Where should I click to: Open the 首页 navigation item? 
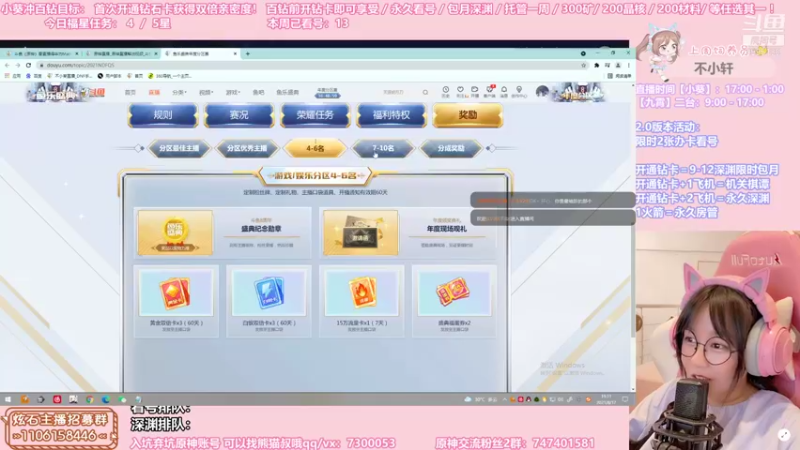(x=131, y=92)
